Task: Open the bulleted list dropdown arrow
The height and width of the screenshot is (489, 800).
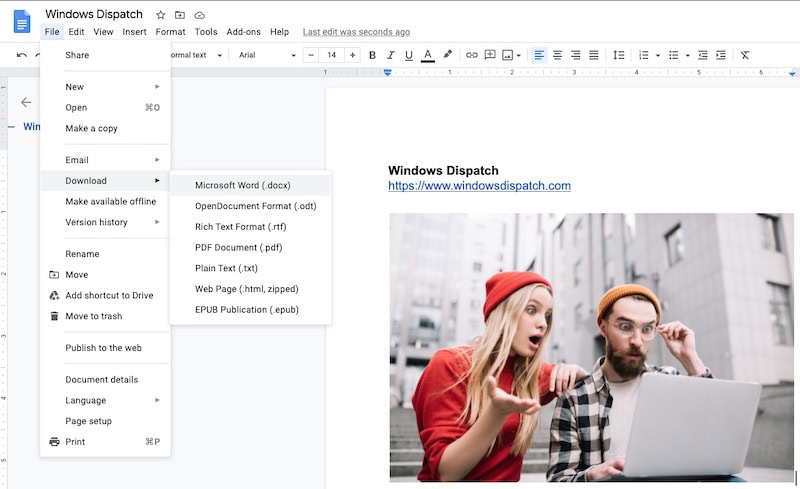Action: [x=687, y=55]
